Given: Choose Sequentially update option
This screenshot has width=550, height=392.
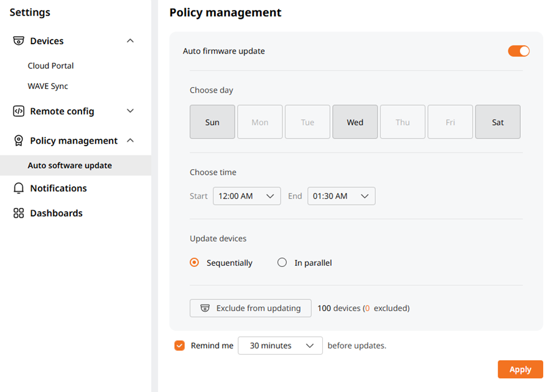Looking at the screenshot, I should (x=194, y=263).
